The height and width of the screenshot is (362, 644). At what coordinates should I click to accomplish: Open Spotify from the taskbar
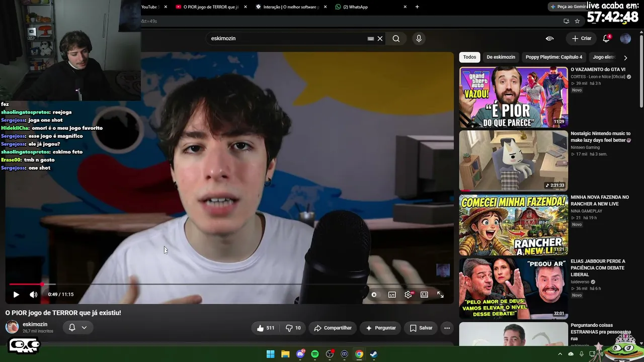[x=315, y=354]
